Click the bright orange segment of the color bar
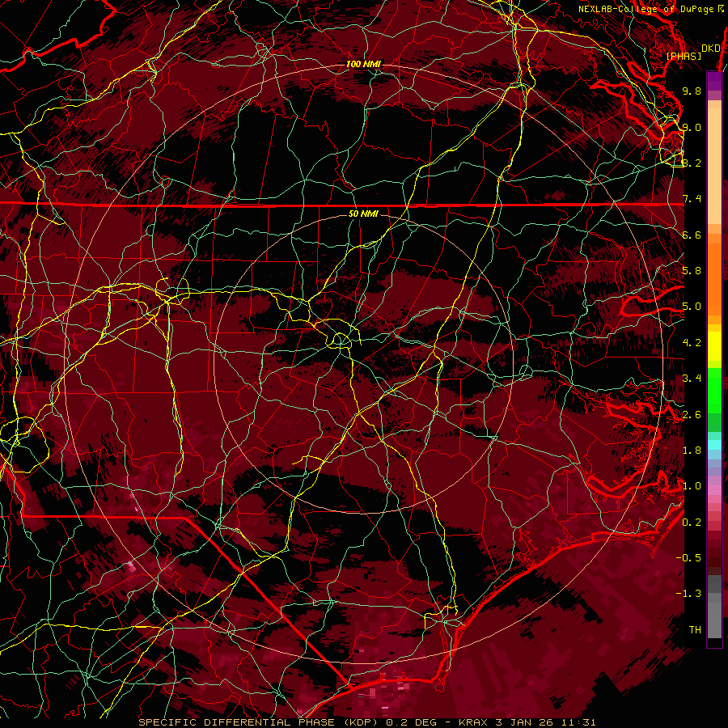Image resolution: width=728 pixels, height=728 pixels. pos(714,278)
